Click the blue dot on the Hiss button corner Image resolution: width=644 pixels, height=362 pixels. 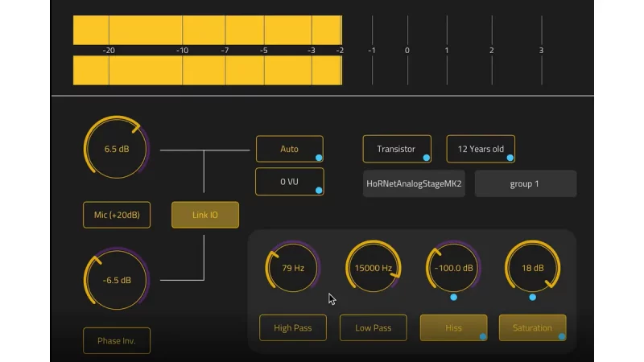483,337
